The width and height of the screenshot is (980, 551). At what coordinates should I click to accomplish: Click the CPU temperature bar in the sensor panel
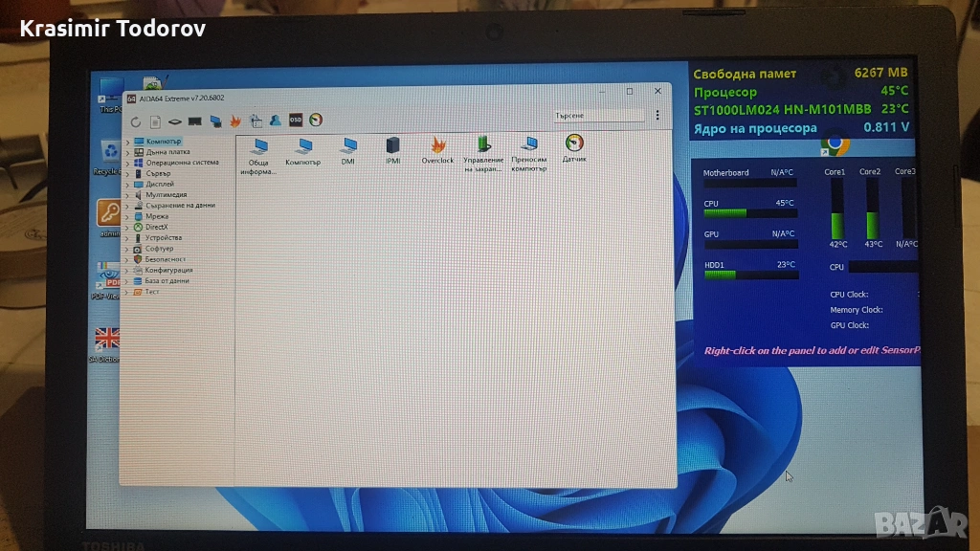coord(750,213)
